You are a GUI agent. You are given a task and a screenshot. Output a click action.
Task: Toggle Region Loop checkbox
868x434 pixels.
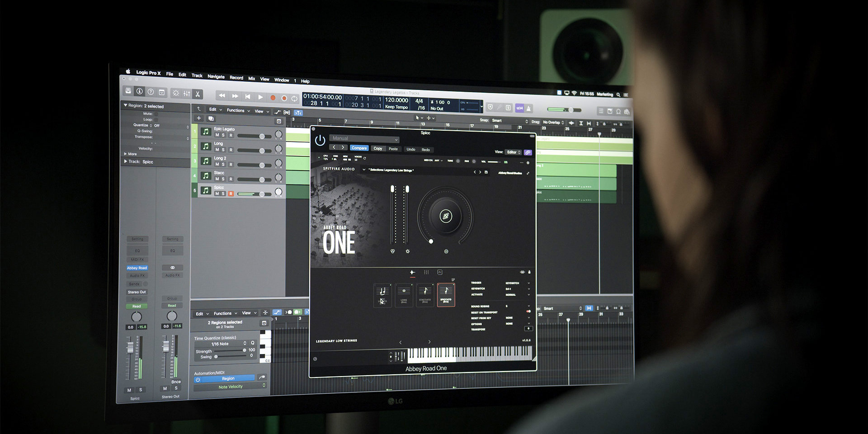point(156,119)
